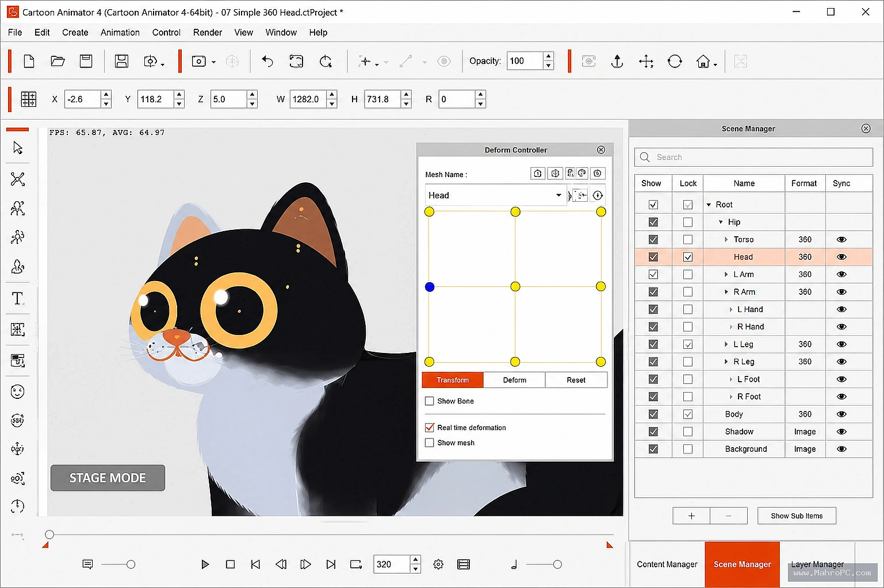The width and height of the screenshot is (884, 588).
Task: Expand the R Arm tree node
Action: pos(726,292)
